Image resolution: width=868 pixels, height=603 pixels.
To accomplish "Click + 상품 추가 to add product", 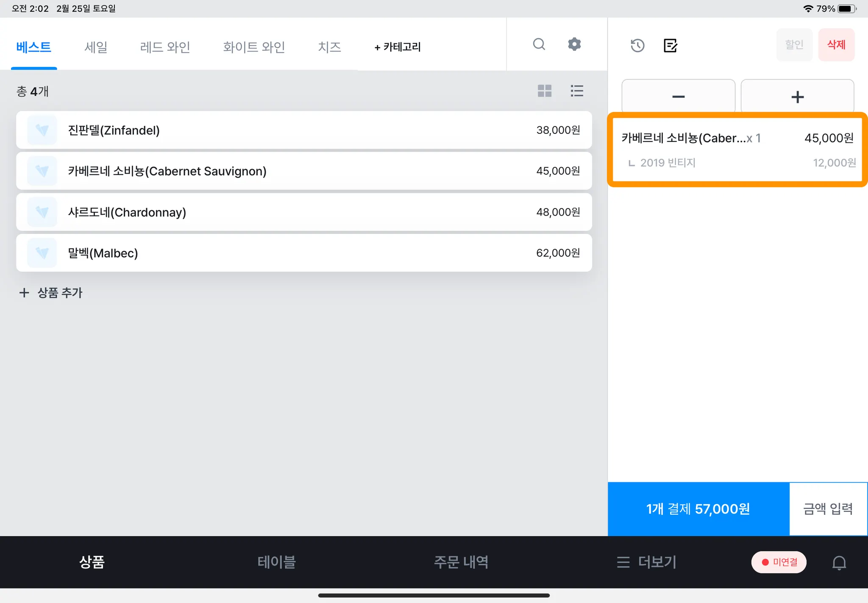I will click(51, 292).
